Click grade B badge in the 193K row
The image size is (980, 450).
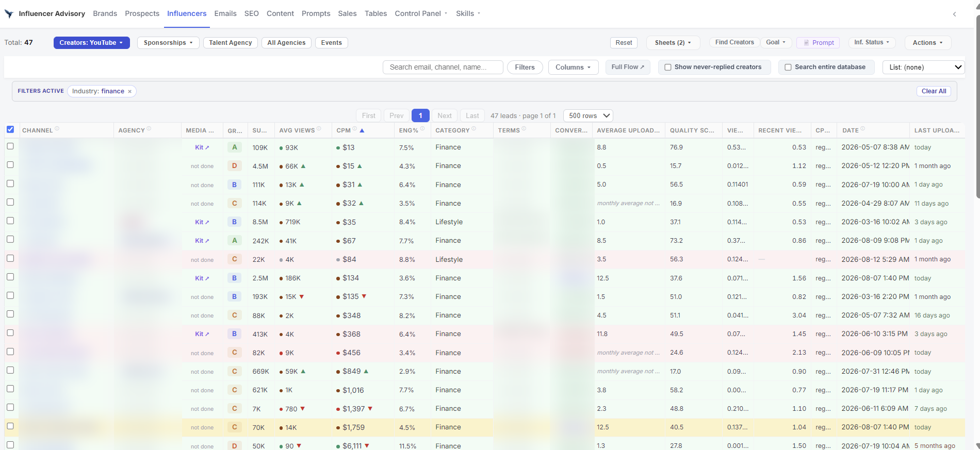pyautogui.click(x=235, y=297)
